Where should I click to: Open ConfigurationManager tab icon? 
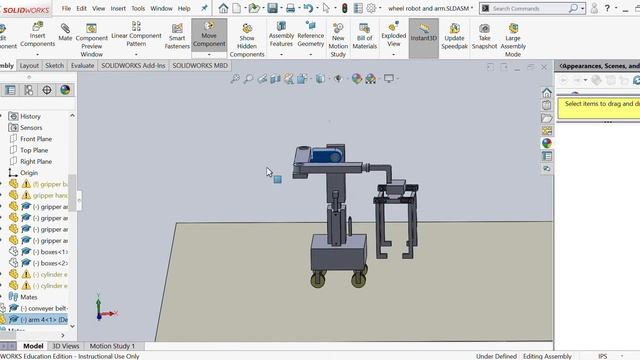[29, 90]
